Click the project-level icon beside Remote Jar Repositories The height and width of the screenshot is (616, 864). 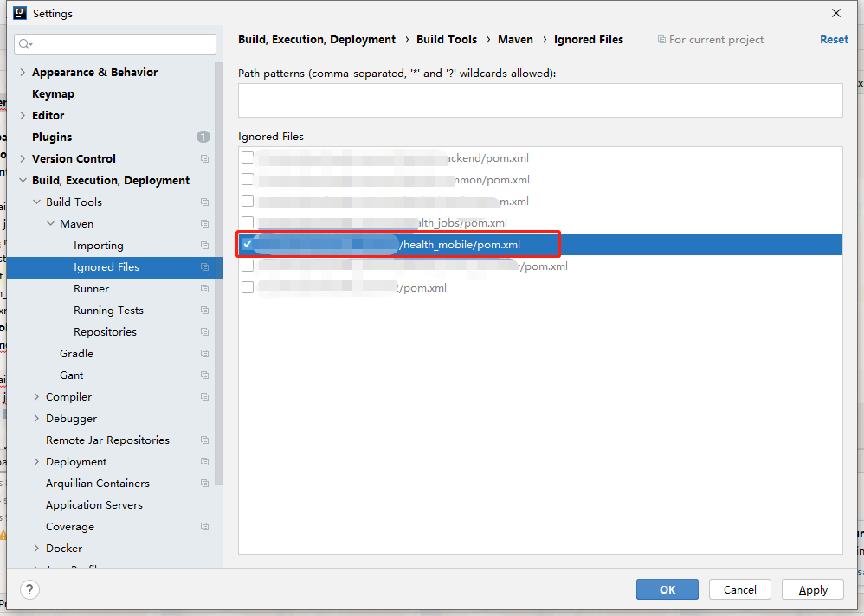(x=205, y=440)
